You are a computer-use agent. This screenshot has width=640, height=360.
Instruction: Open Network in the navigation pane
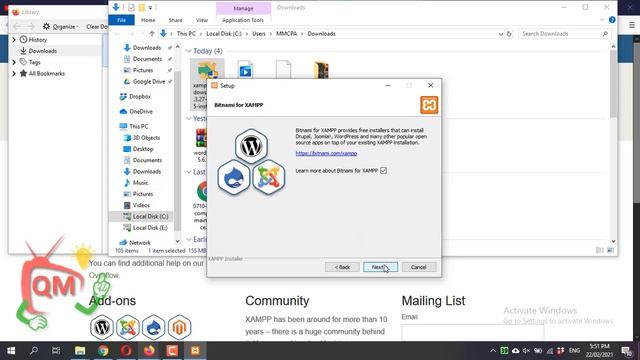click(x=140, y=242)
